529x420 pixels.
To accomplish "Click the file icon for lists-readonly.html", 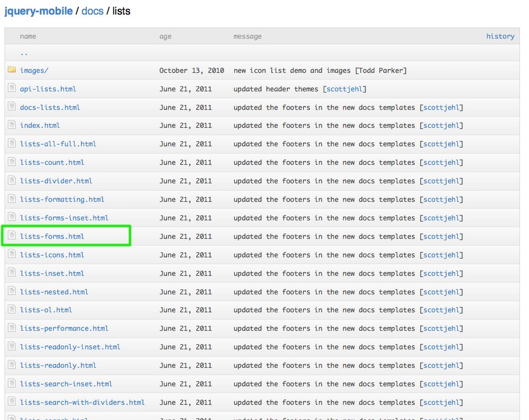I will click(12, 365).
